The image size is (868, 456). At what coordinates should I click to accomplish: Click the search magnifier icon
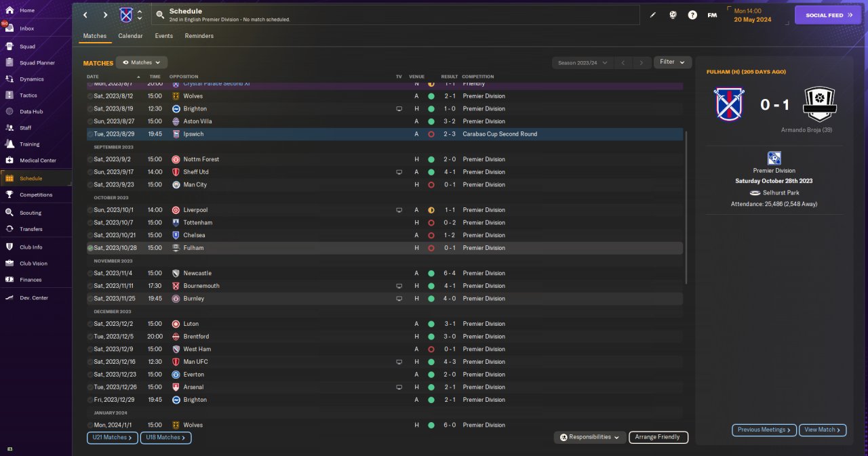click(160, 15)
